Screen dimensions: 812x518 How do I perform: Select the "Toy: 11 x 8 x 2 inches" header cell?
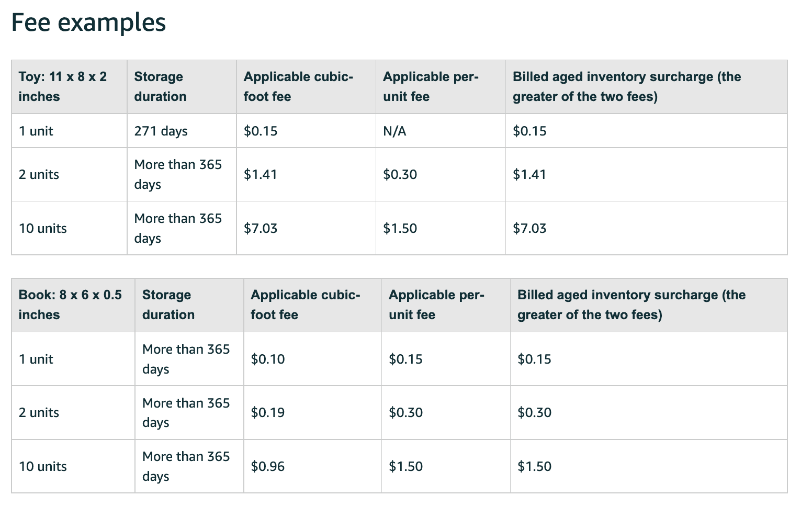(x=63, y=87)
